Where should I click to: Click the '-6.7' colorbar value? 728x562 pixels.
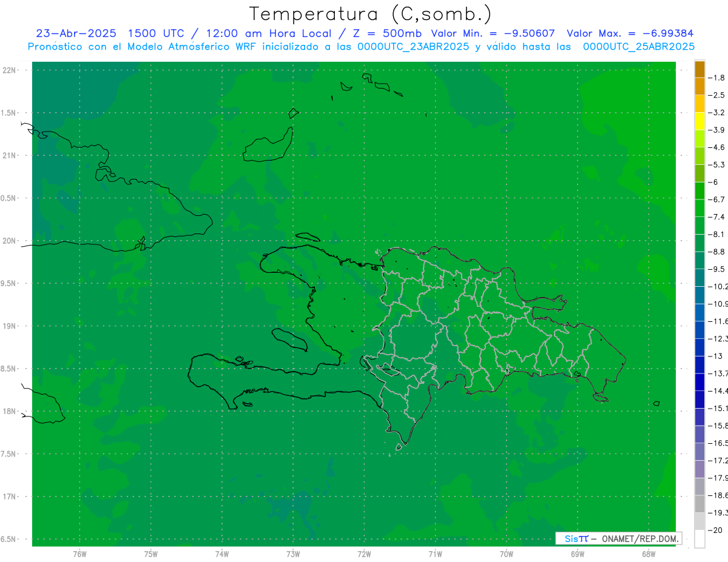[716, 199]
